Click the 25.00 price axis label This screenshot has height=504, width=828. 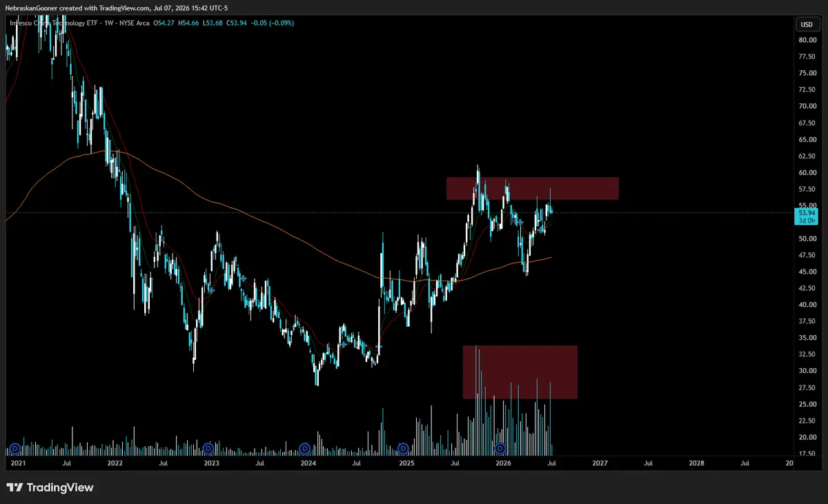tap(807, 404)
